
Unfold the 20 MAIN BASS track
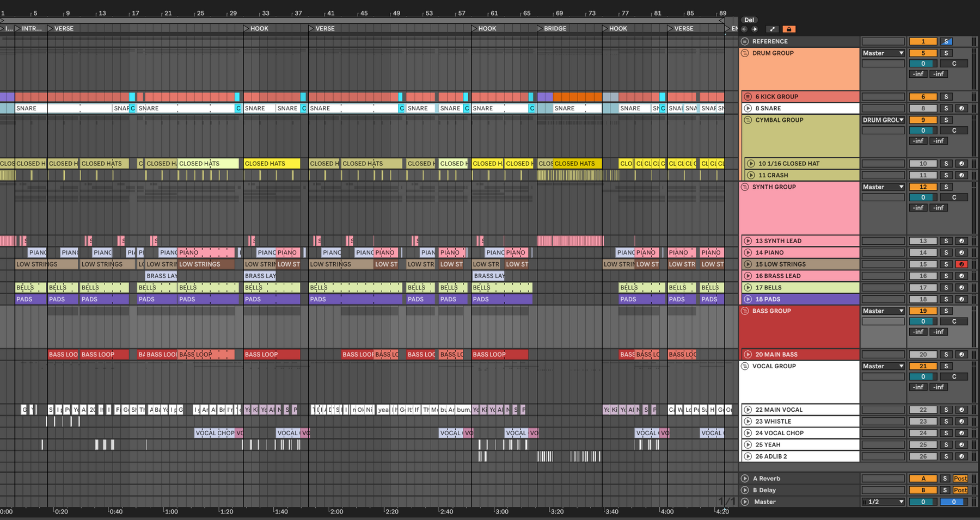(x=748, y=355)
